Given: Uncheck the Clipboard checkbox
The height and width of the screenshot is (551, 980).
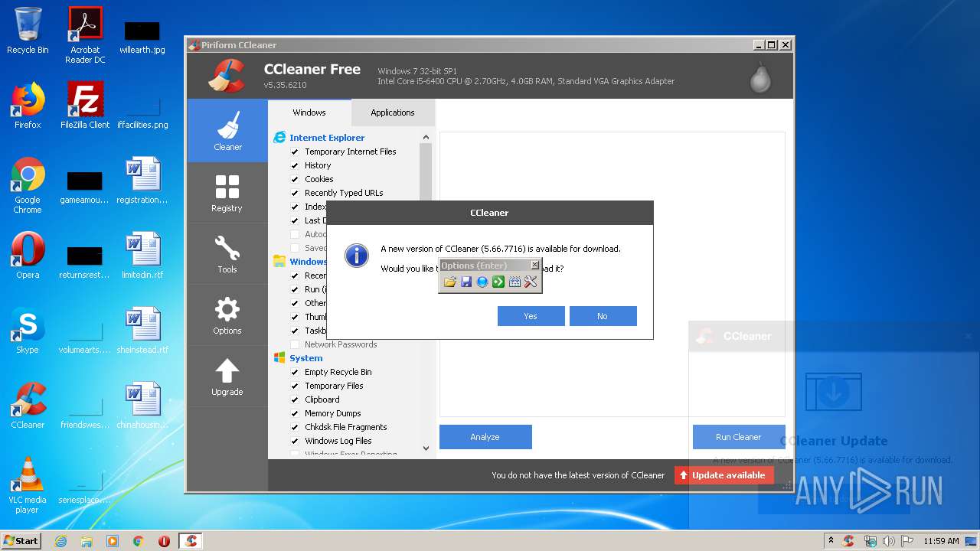Looking at the screenshot, I should (x=295, y=399).
